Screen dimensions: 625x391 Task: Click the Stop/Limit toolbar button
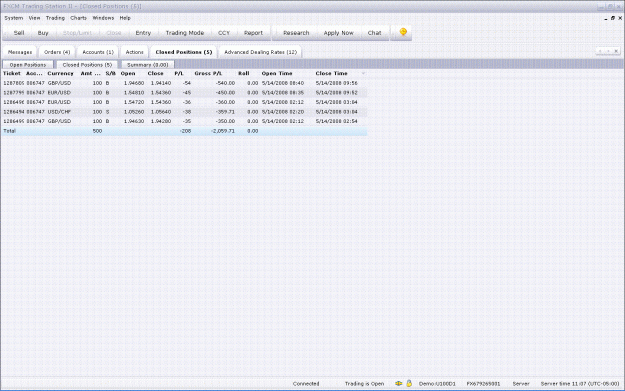pyautogui.click(x=77, y=33)
